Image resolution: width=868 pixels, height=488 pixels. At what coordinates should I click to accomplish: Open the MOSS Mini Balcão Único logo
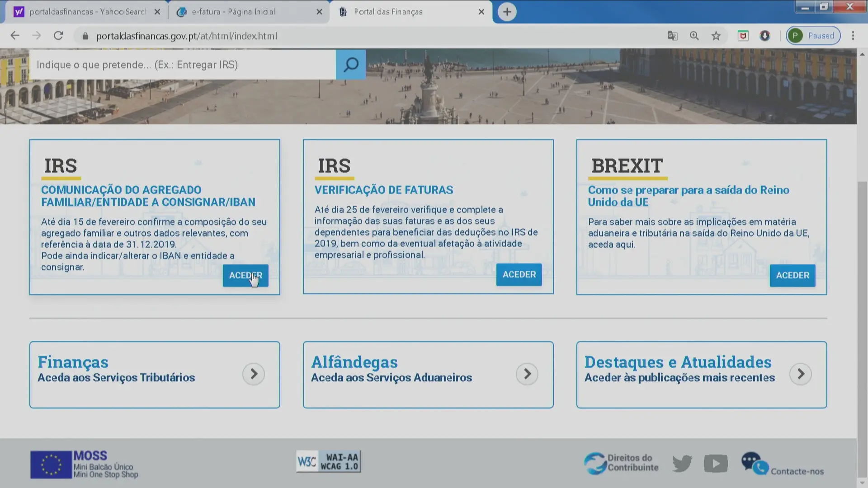pyautogui.click(x=85, y=464)
